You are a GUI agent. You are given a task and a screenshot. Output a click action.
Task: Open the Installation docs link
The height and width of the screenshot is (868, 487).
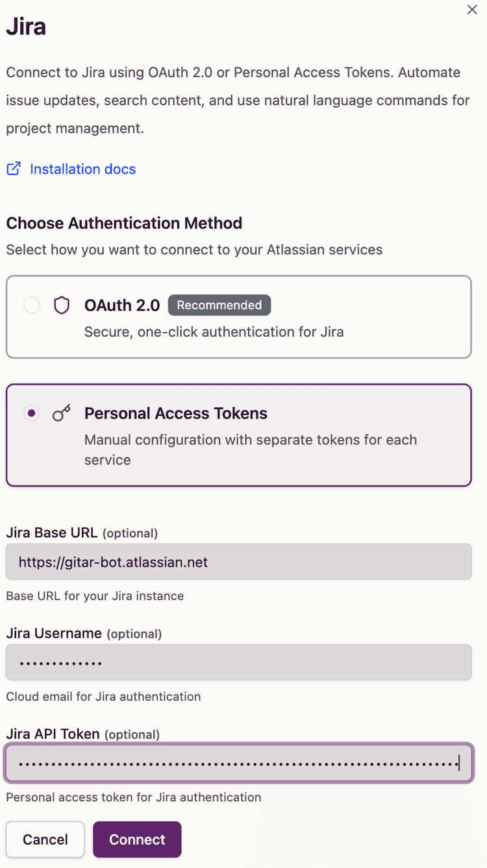pos(82,169)
